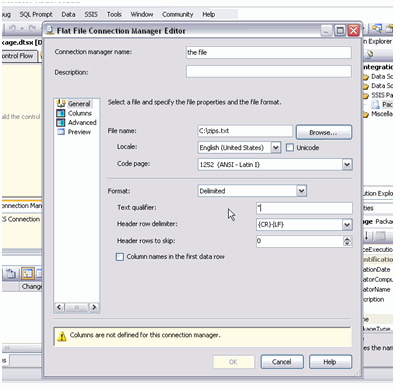Select the Preview page icon
This screenshot has width=395, height=389.
click(61, 132)
